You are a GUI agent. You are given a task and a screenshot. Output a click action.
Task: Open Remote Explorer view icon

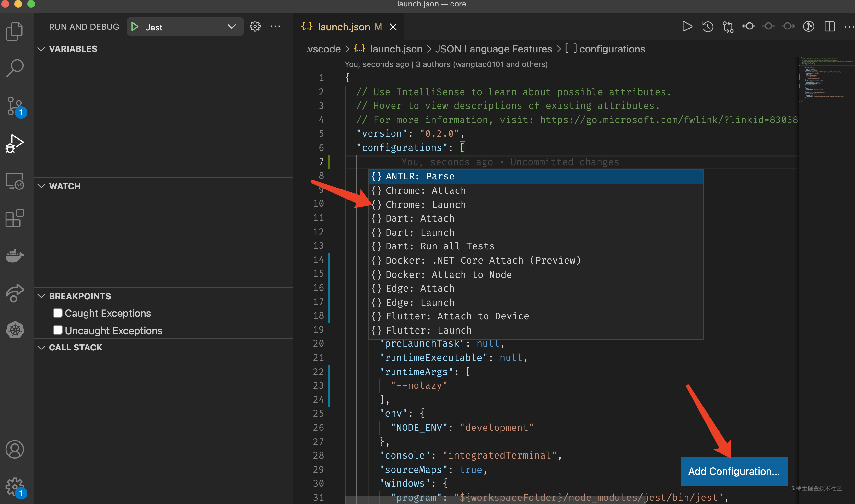coord(15,181)
